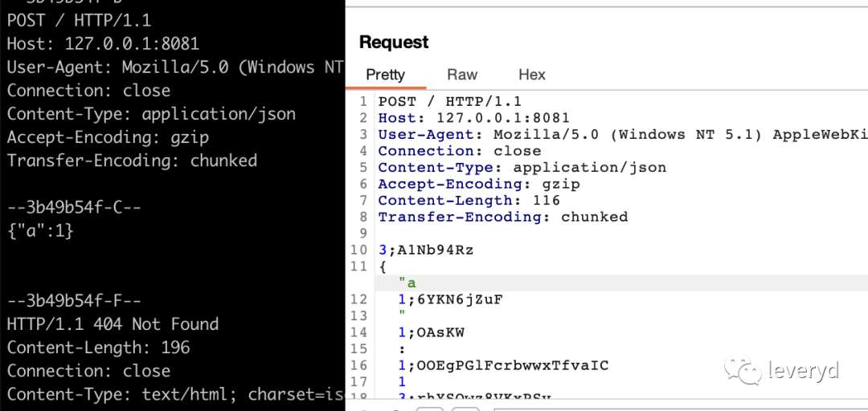The height and width of the screenshot is (411, 868).
Task: Switch to the Pretty tab
Action: click(x=385, y=75)
